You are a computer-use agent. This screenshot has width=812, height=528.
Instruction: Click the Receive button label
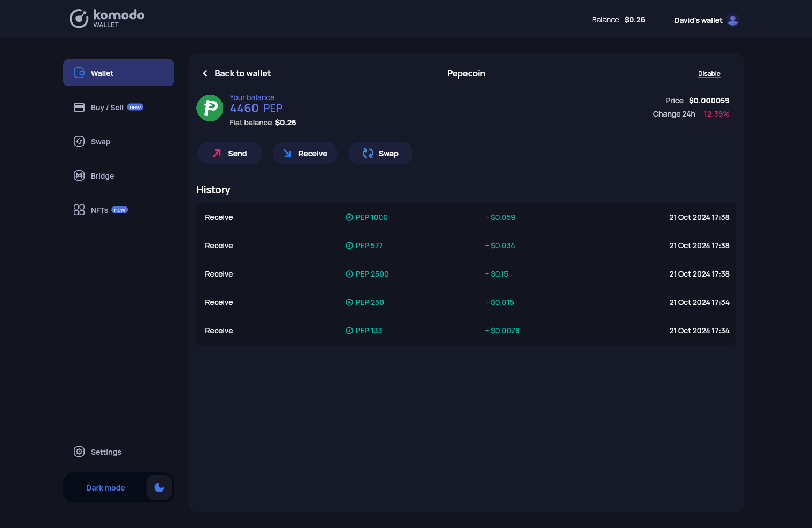313,154
